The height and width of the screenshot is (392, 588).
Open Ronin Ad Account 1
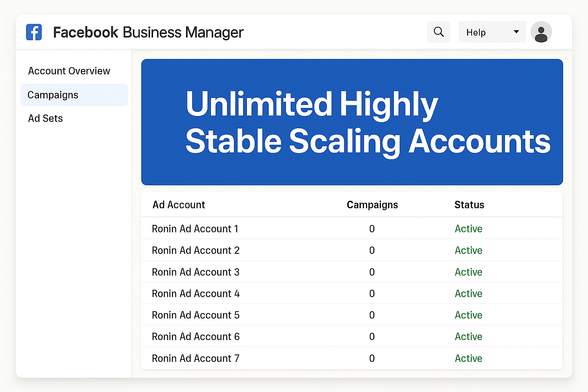195,229
